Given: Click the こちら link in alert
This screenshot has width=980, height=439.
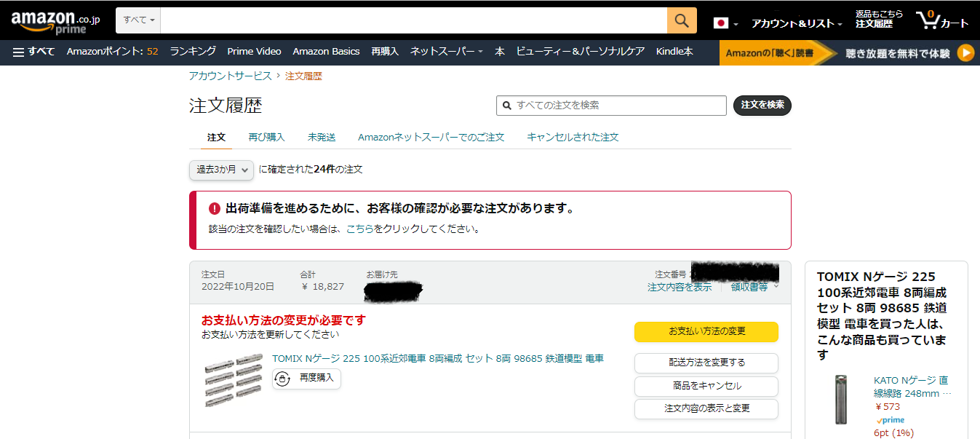Looking at the screenshot, I should pos(360,229).
